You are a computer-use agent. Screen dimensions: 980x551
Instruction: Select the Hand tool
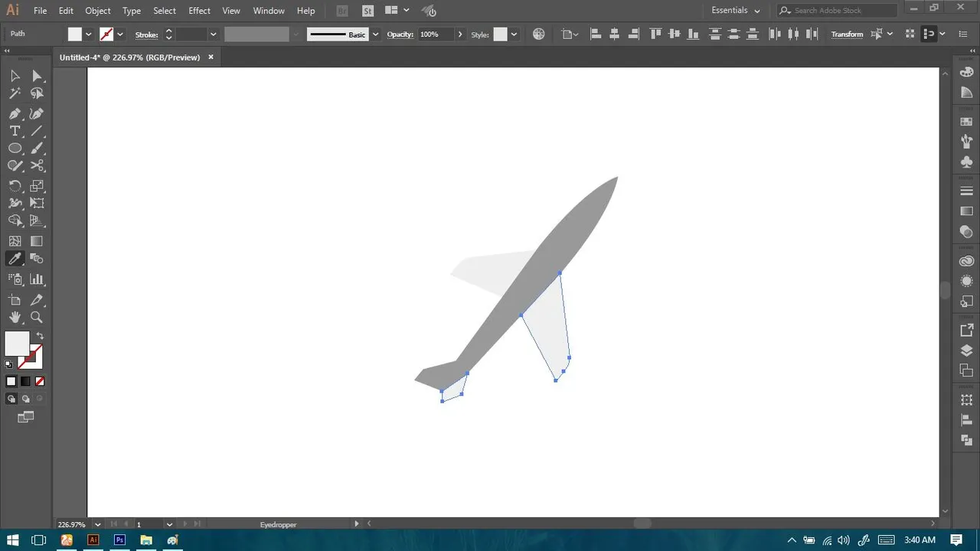15,317
